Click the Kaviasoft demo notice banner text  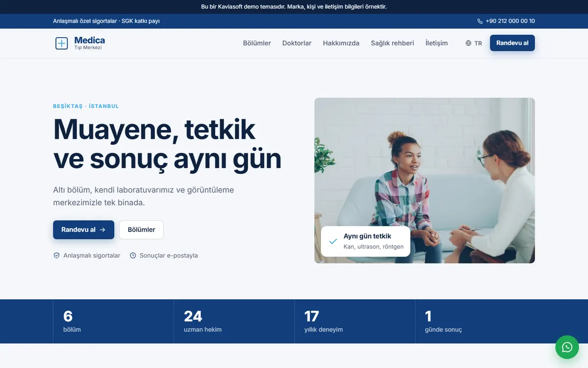pyautogui.click(x=294, y=7)
